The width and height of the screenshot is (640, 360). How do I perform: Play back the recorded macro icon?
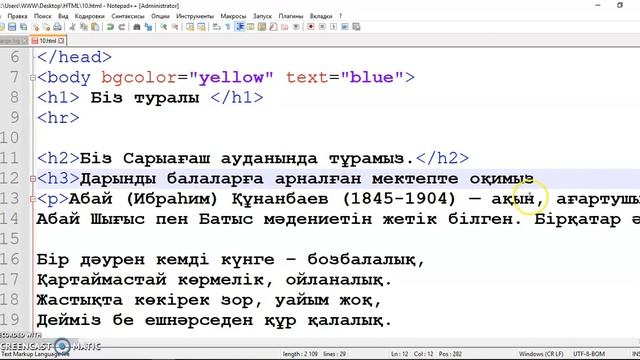(x=333, y=27)
